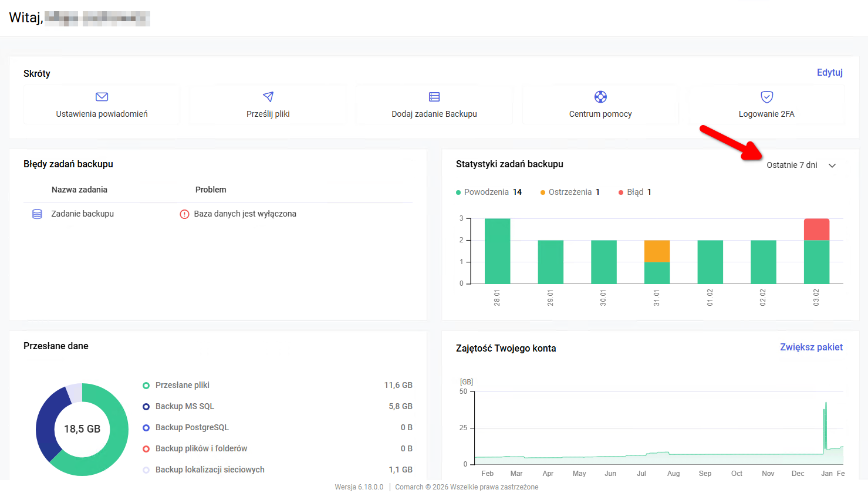Click the red error icon next to Baza danych
Screen dimensions: 868x493
tap(184, 214)
